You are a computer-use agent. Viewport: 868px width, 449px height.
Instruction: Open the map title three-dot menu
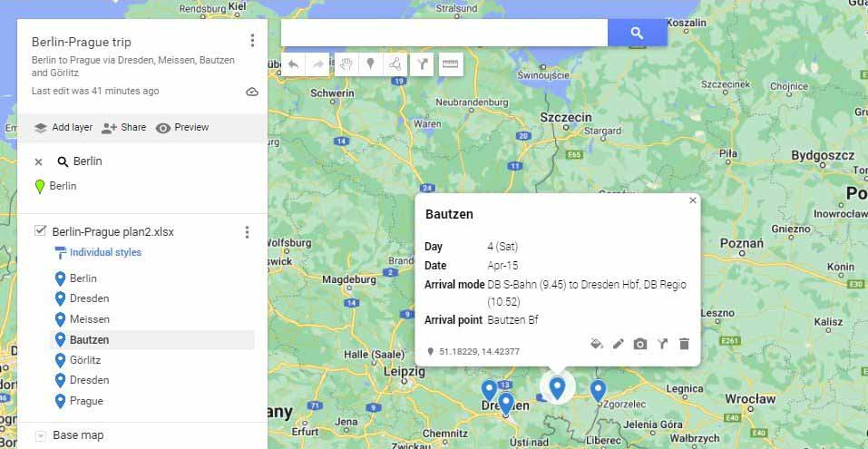pos(252,41)
